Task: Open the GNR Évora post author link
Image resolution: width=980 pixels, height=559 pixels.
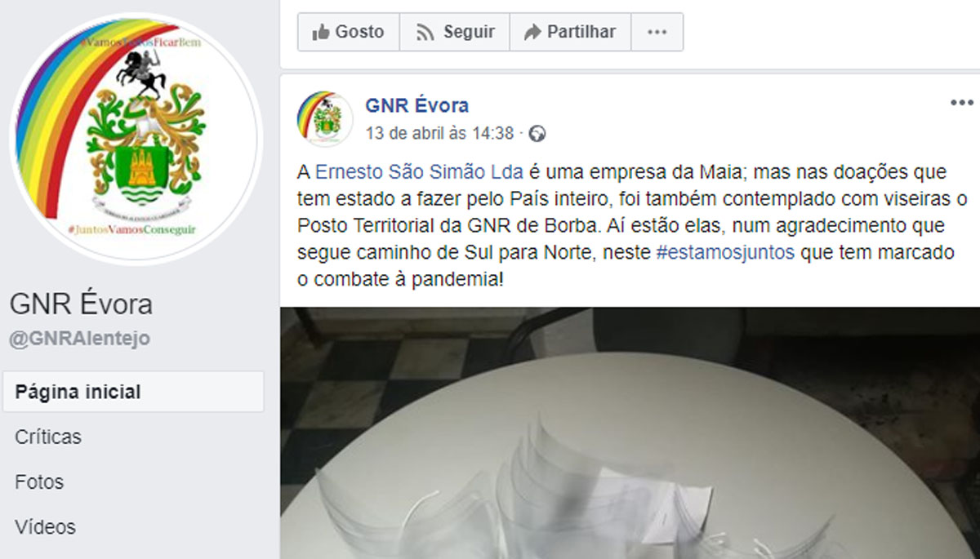Action: 416,105
